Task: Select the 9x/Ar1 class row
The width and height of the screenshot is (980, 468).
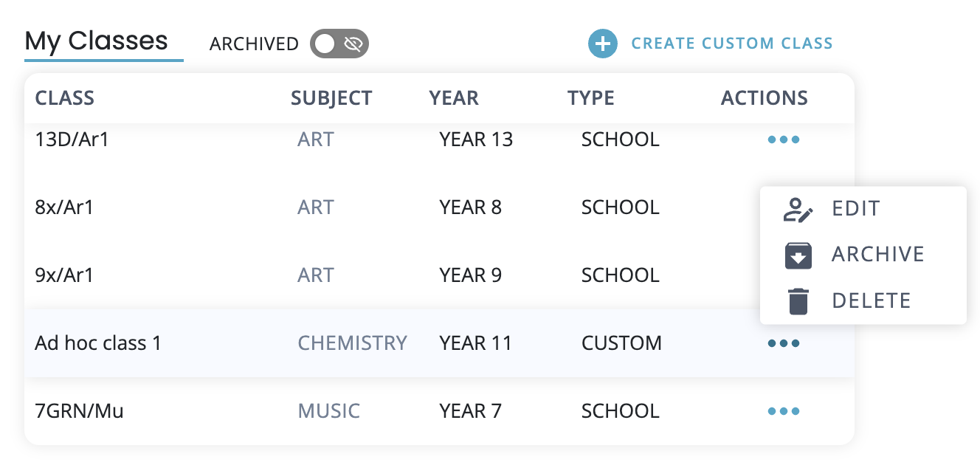Action: (x=64, y=275)
